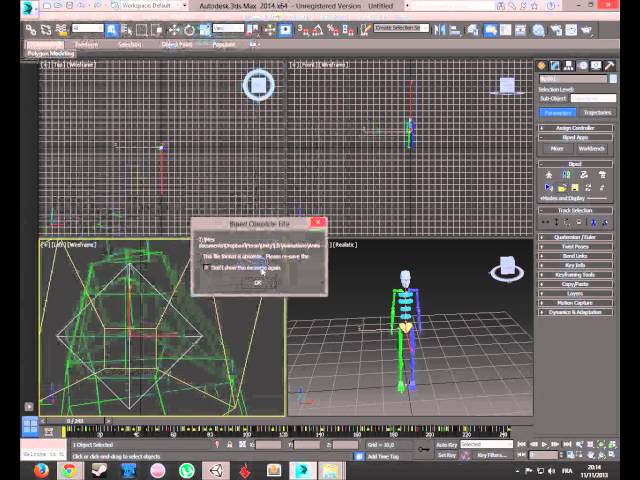Toggle Biped Figure Mode icon

pos(549,175)
